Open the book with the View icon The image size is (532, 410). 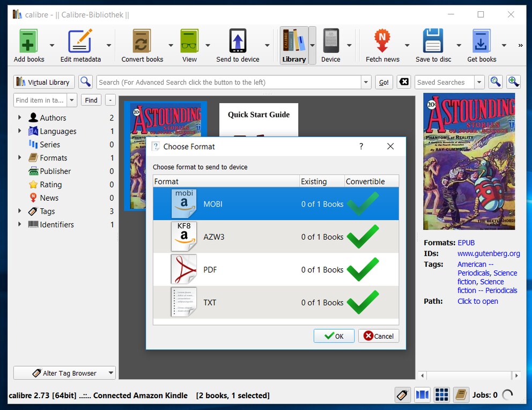click(x=189, y=41)
